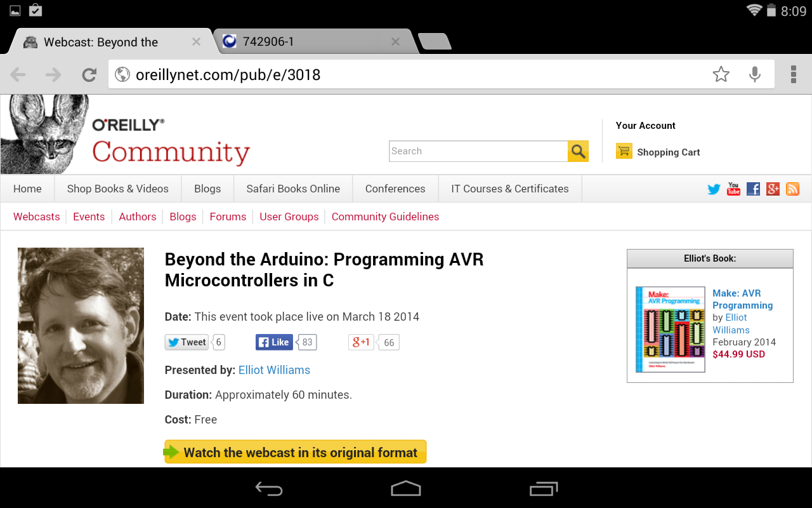The image size is (812, 508).
Task: Click the Facebook Like button
Action: point(273,342)
